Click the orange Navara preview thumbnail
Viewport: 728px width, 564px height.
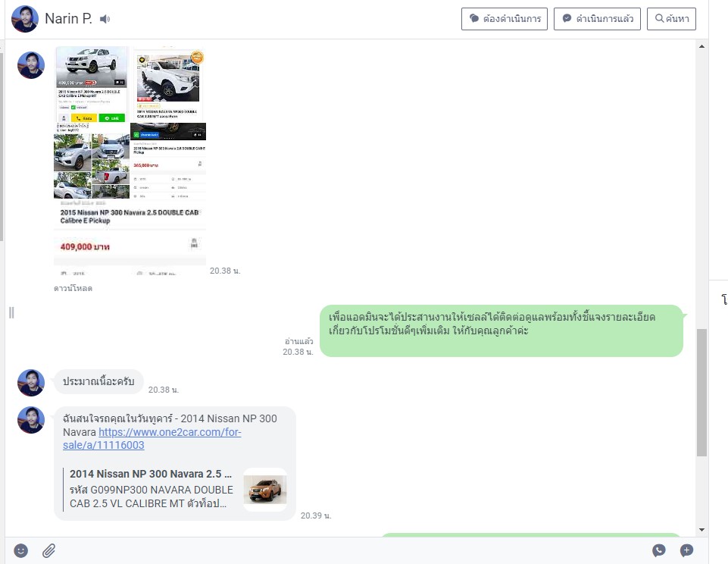click(265, 490)
